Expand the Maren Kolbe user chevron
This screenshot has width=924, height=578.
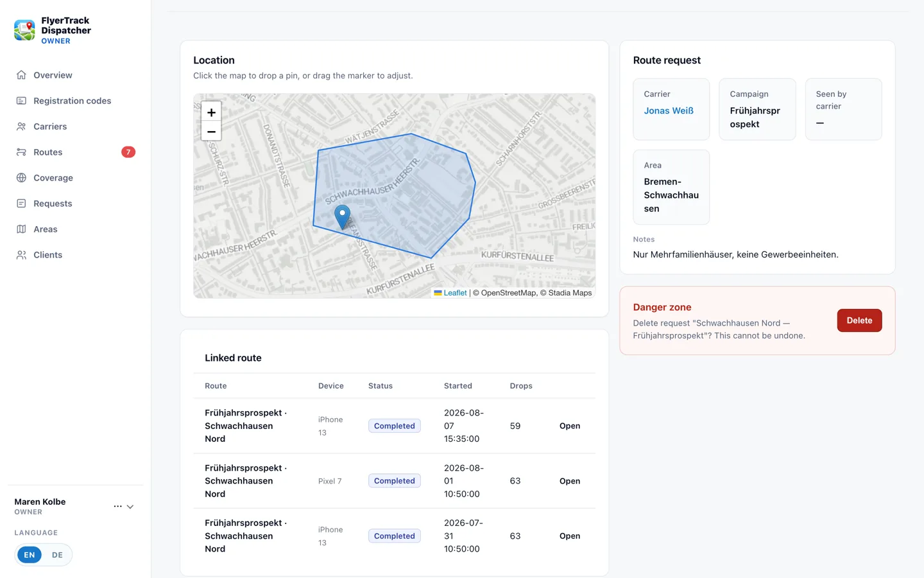point(130,507)
